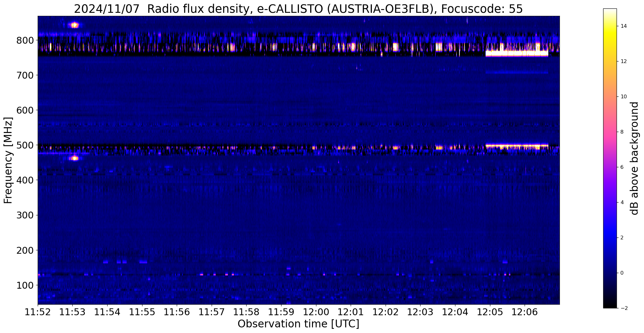
Task: Click the 11:52 time tick label
Action: [x=38, y=312]
